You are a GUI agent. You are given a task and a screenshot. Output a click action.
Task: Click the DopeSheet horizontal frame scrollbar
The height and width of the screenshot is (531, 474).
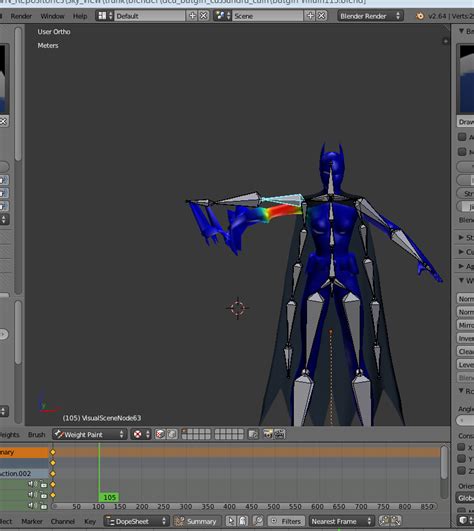244,506
